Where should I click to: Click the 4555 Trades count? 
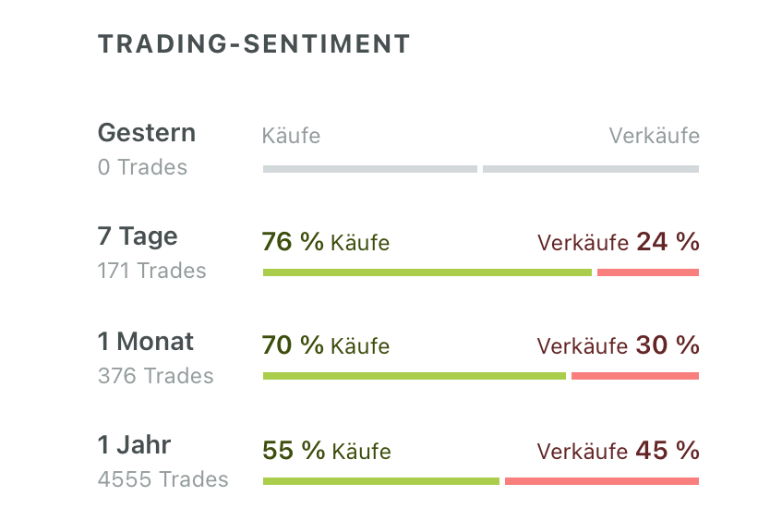(x=162, y=480)
